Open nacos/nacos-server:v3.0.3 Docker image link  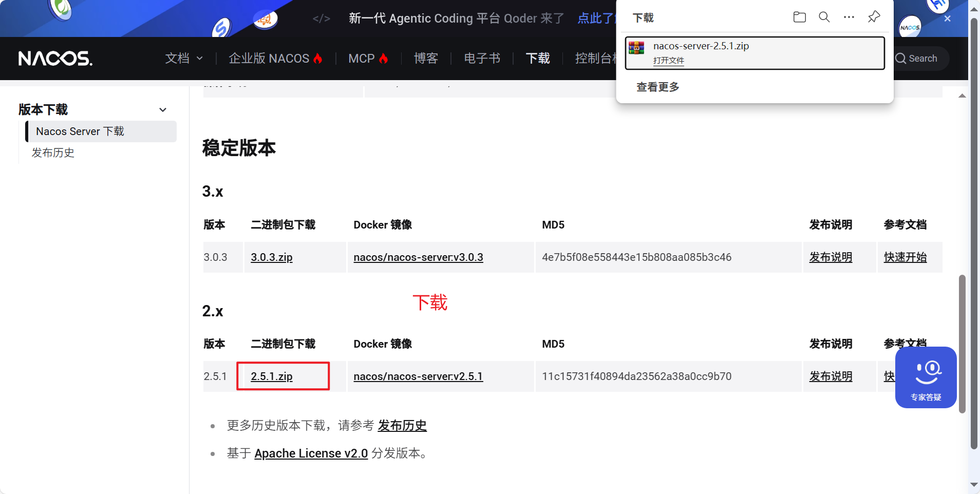point(418,257)
